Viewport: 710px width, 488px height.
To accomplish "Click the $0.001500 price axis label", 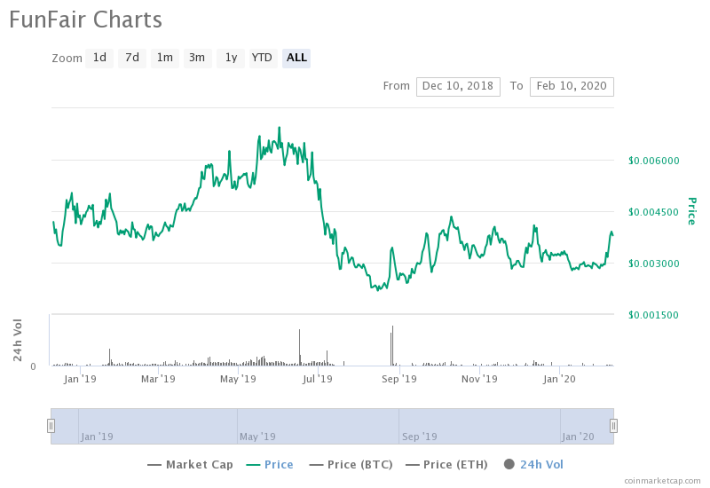I will point(653,315).
